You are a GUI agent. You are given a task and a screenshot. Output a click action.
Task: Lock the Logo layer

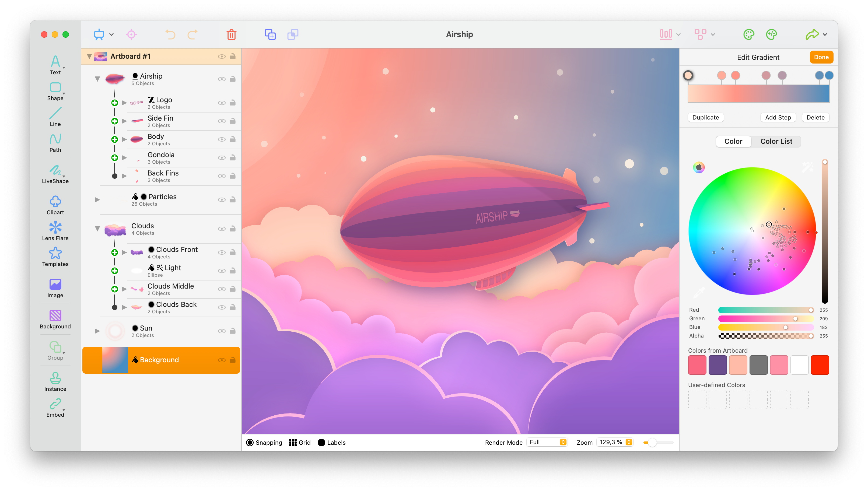[232, 103]
